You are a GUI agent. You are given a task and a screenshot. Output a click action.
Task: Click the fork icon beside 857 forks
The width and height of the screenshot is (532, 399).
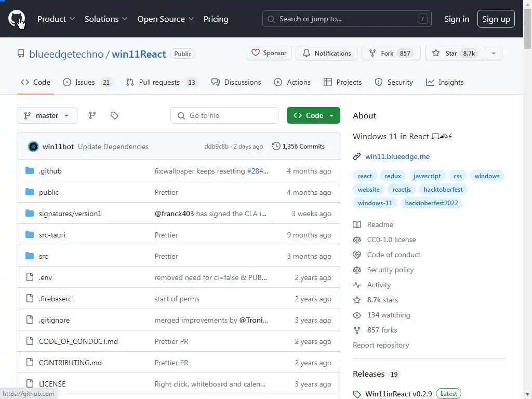tap(357, 330)
